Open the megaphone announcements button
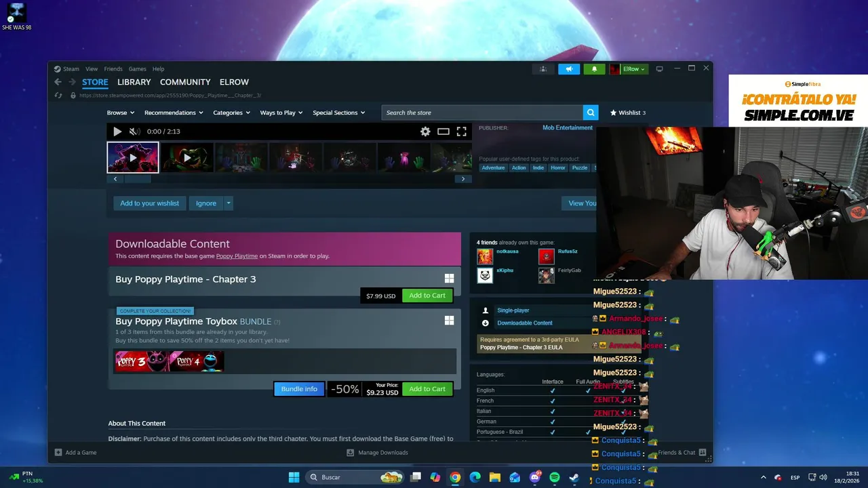The height and width of the screenshot is (488, 868). 569,69
